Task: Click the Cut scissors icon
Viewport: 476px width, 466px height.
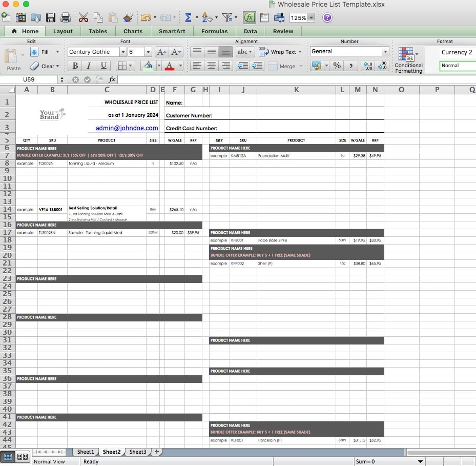Action: click(x=83, y=17)
